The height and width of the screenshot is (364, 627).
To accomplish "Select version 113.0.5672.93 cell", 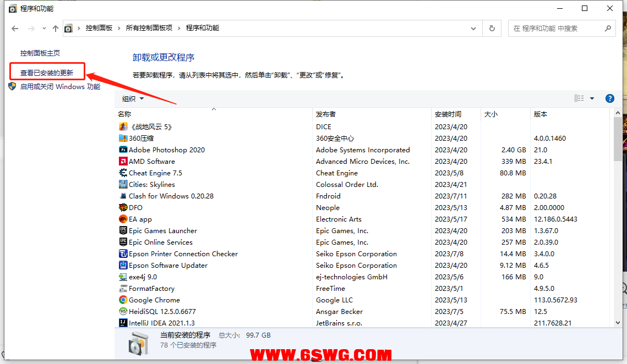I will click(x=555, y=300).
